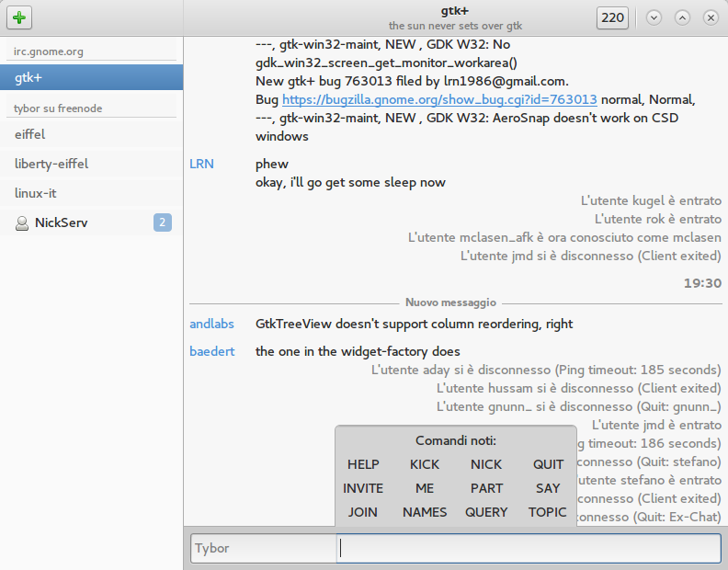Click status line 'L'utente rok è entrato'

point(658,219)
